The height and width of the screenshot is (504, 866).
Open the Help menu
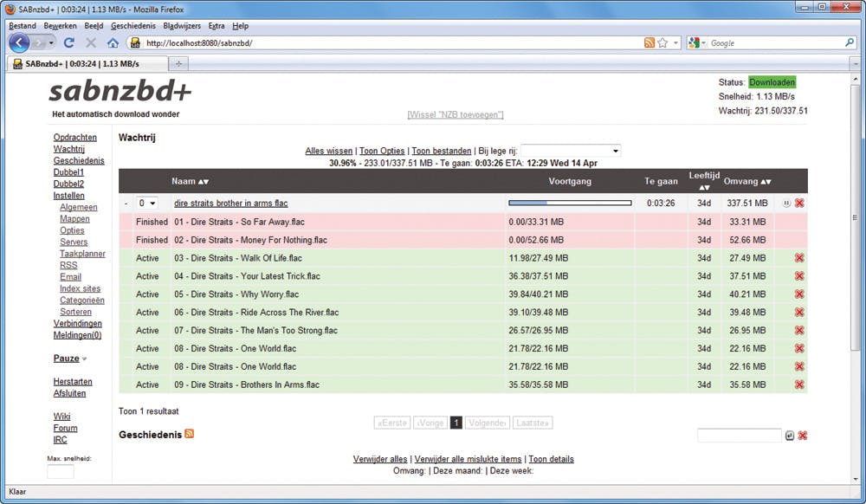(240, 26)
